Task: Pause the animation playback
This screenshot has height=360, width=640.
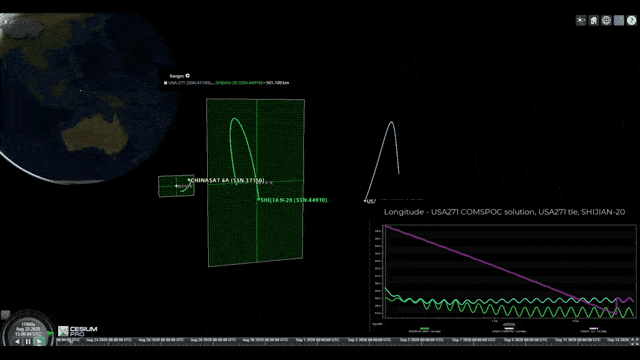Action: [x=28, y=342]
